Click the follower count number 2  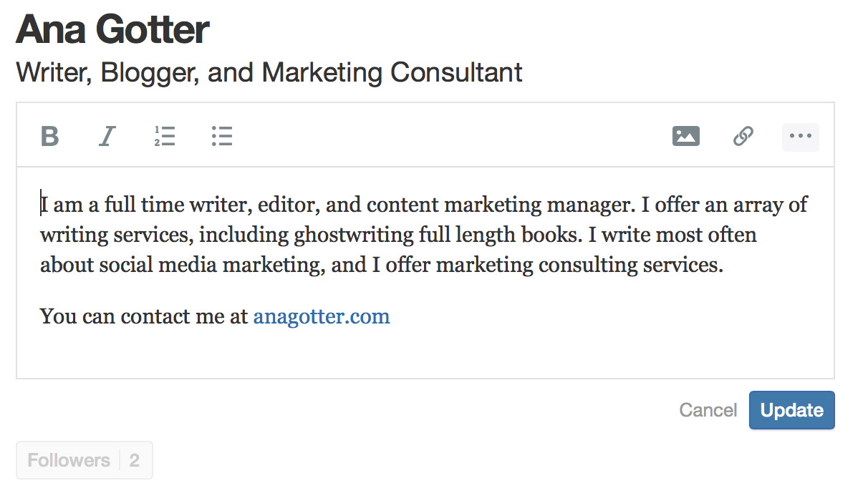tap(134, 460)
